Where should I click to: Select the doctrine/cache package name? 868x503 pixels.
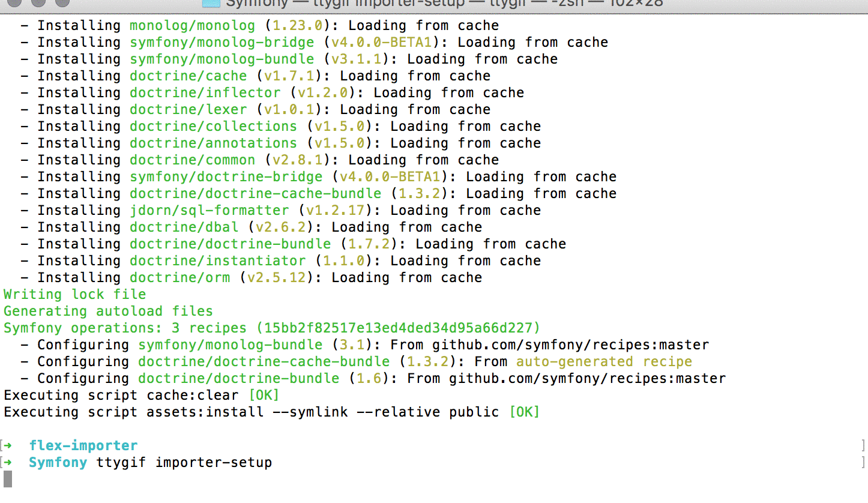188,76
